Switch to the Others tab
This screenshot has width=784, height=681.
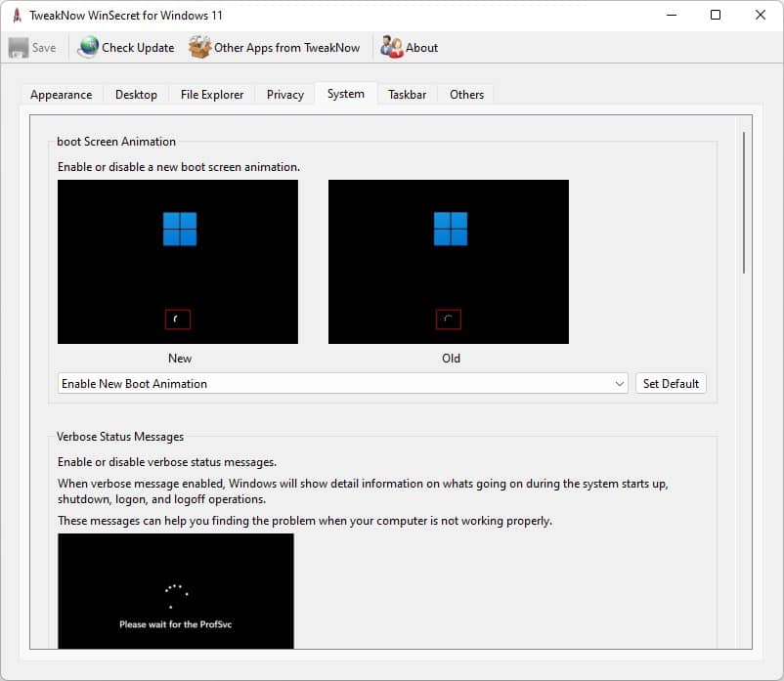466,95
